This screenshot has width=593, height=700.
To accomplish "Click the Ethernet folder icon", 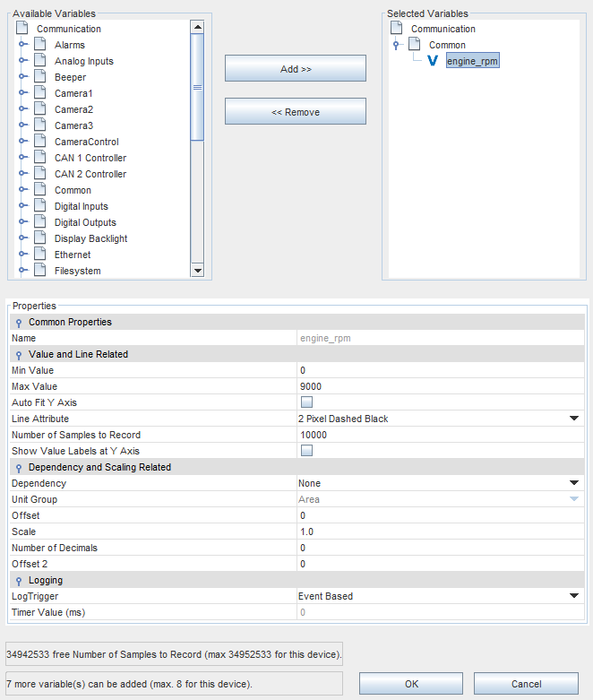I will pos(40,254).
